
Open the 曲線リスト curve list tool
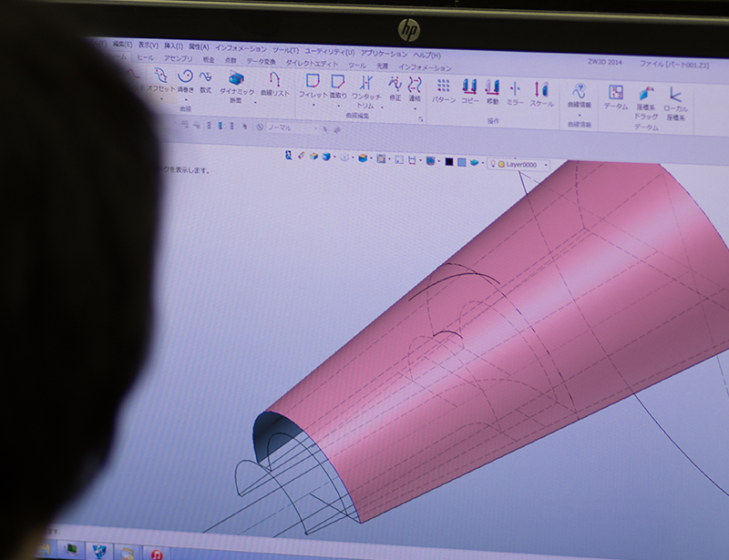[275, 85]
